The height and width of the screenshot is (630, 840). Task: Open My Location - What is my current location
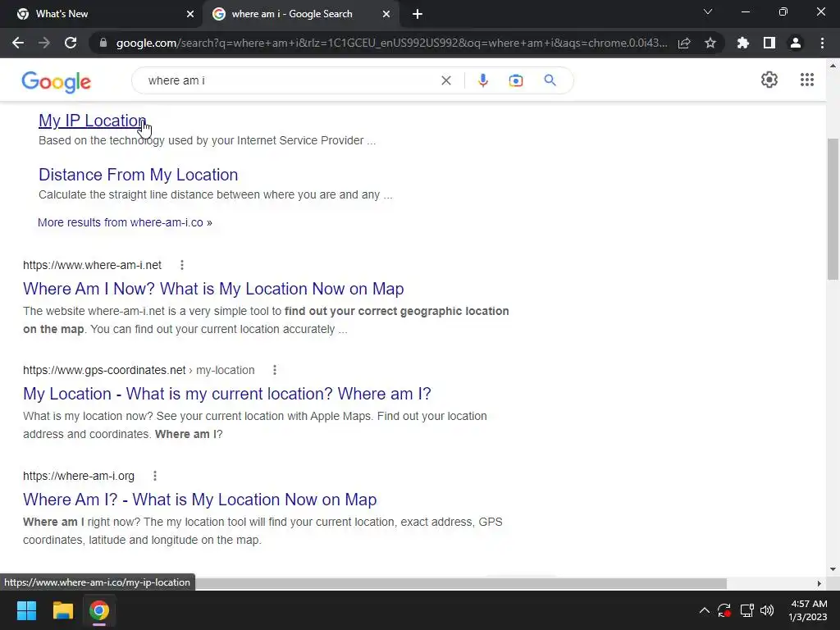[x=227, y=394]
